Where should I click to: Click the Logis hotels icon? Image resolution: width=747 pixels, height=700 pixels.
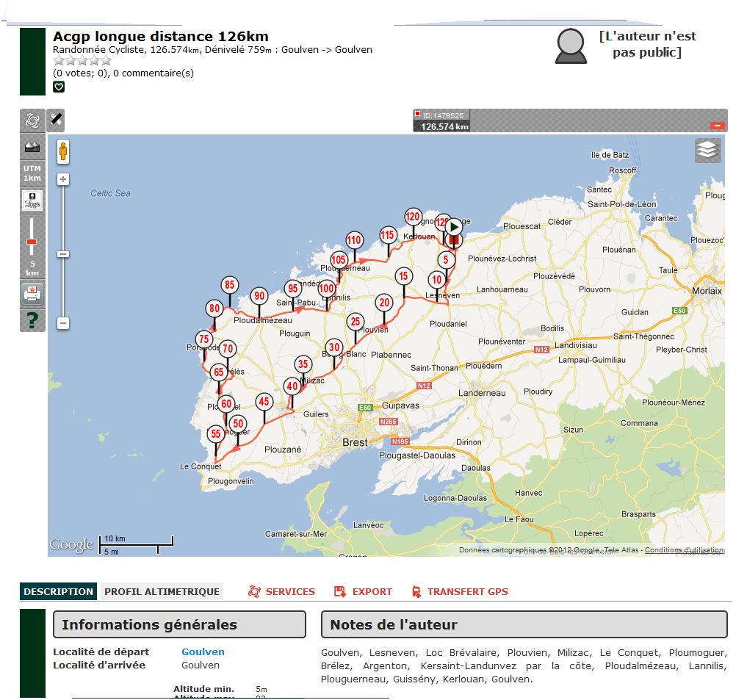point(32,201)
